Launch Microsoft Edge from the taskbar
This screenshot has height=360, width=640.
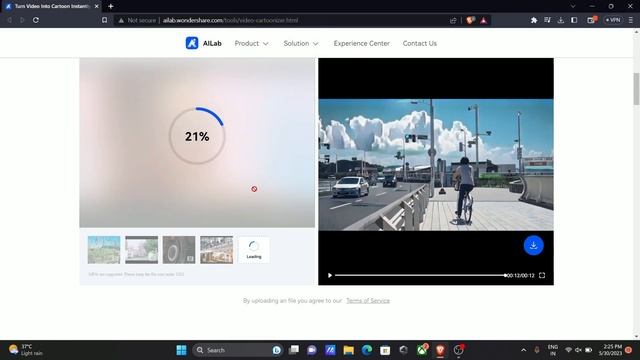click(x=367, y=350)
